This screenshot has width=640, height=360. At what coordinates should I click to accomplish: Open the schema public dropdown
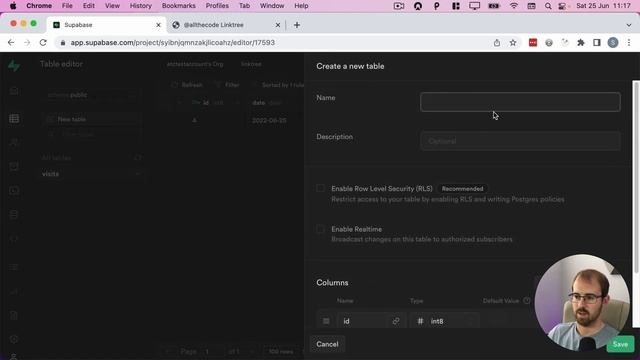tap(91, 95)
